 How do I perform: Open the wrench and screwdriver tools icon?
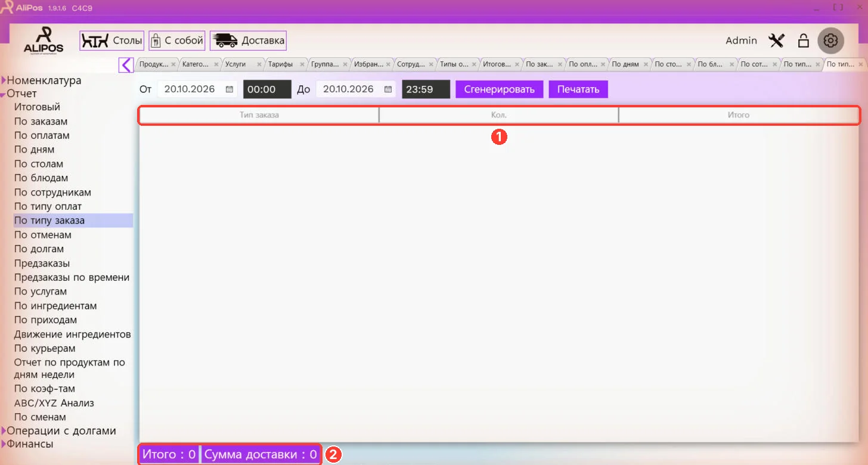(x=776, y=41)
